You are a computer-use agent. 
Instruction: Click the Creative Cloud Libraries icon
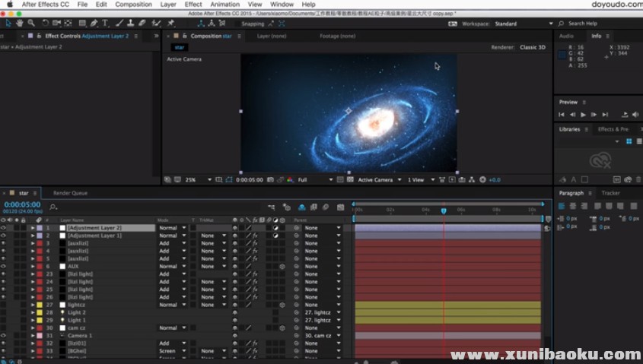pyautogui.click(x=600, y=160)
